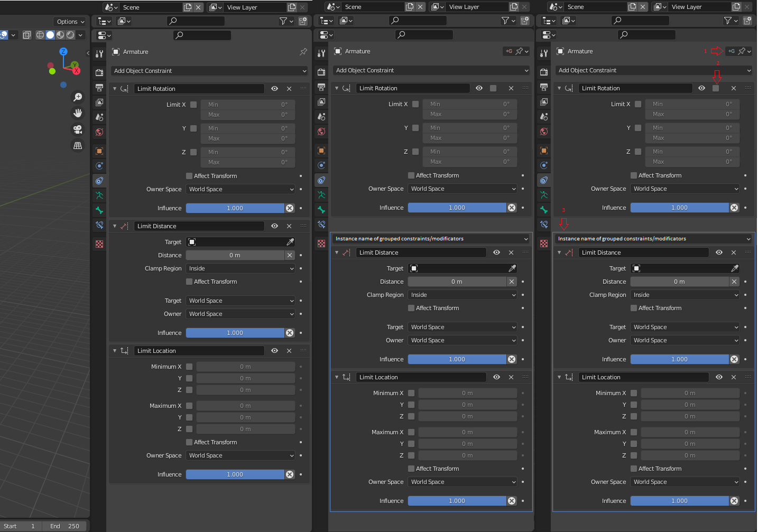Viewport: 758px width, 532px height.
Task: Open grouped constraints instance name dropdown, middle panel
Action: pos(431,239)
